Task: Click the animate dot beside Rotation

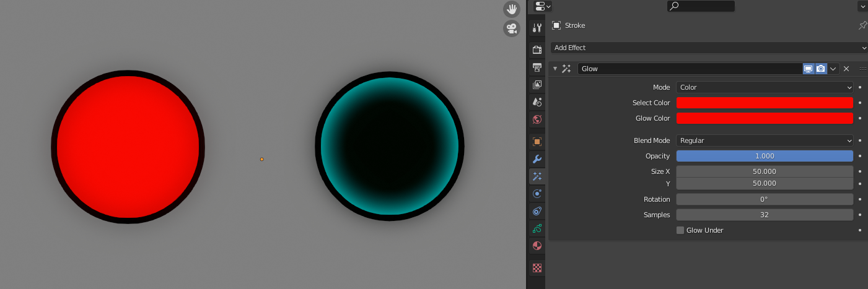Action: (860, 199)
